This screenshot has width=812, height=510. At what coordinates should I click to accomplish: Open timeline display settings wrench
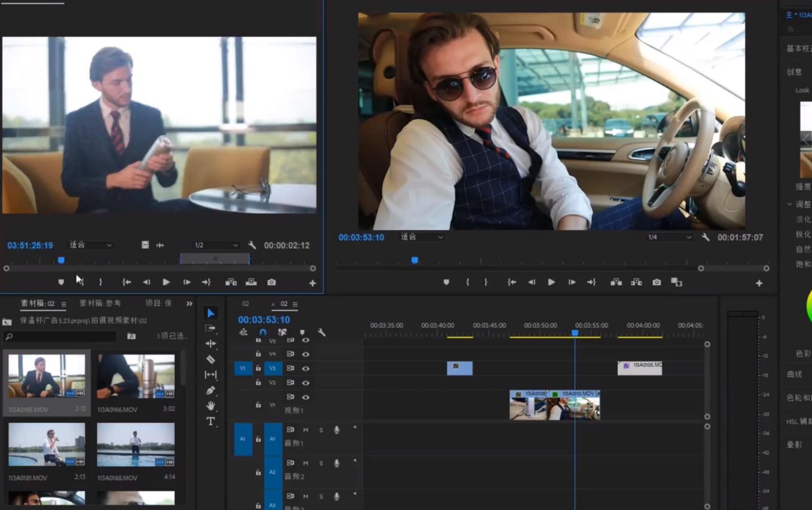[x=321, y=333]
